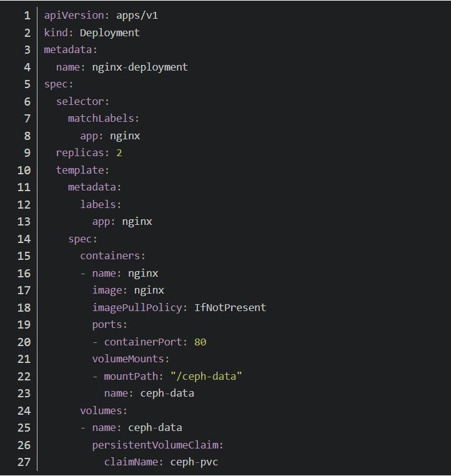This screenshot has height=476, width=451.
Task: Click the 'containers:' key
Action: (112, 256)
